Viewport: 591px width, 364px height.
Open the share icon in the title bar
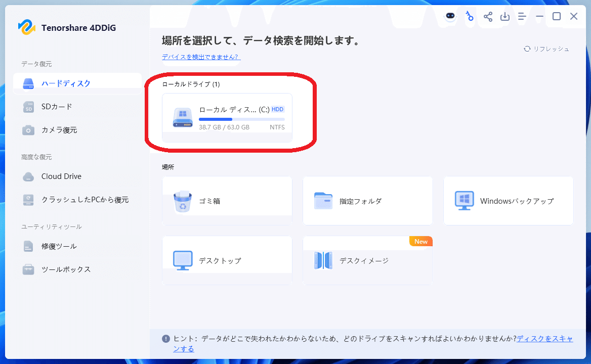pos(487,17)
